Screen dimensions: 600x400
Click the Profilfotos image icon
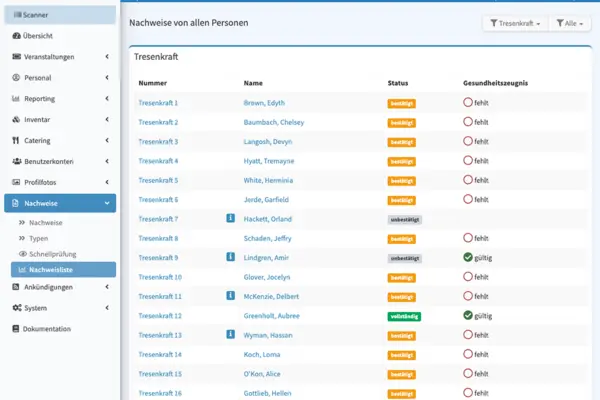pos(16,182)
